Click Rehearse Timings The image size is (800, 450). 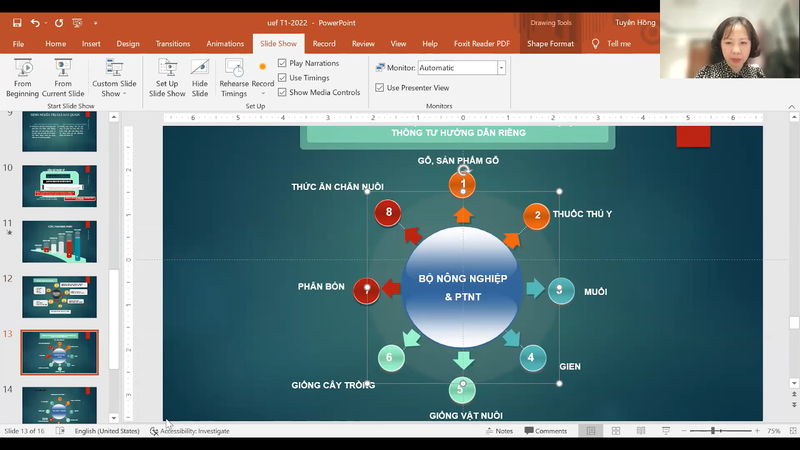(233, 76)
